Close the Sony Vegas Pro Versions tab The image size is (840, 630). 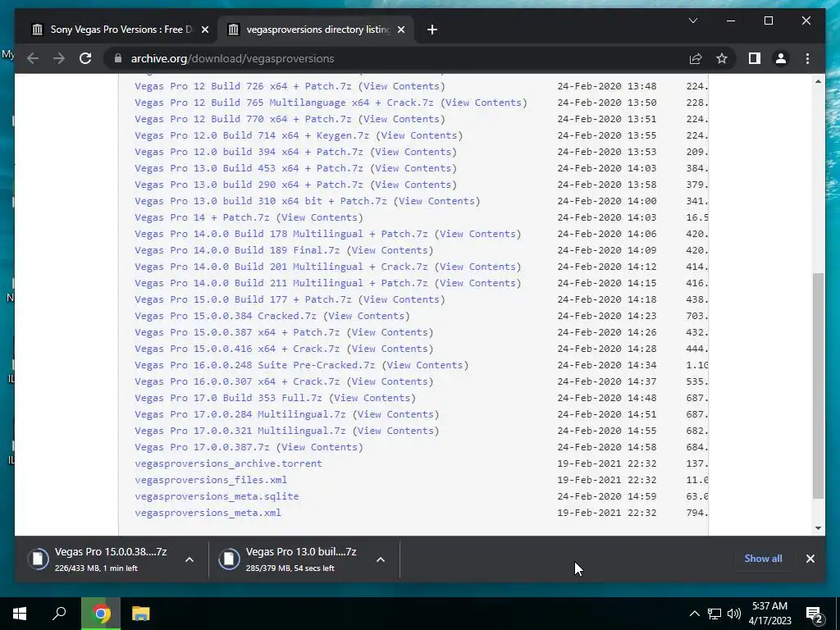tap(204, 30)
